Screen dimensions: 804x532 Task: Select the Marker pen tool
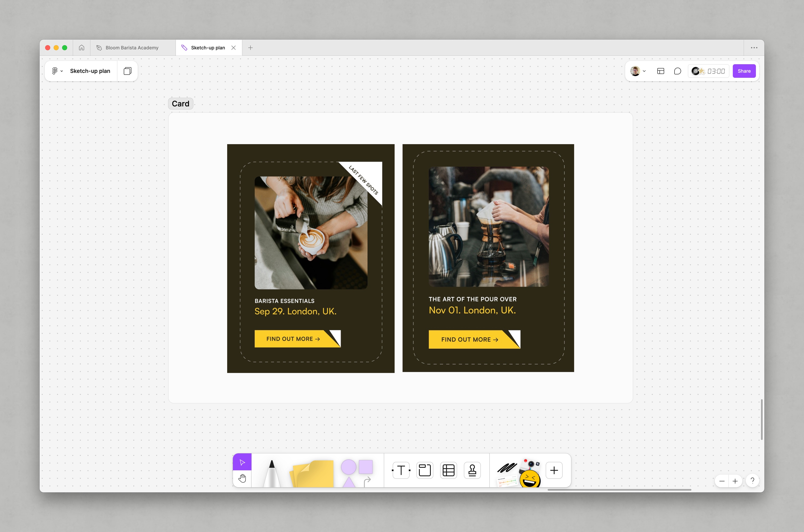(x=272, y=473)
